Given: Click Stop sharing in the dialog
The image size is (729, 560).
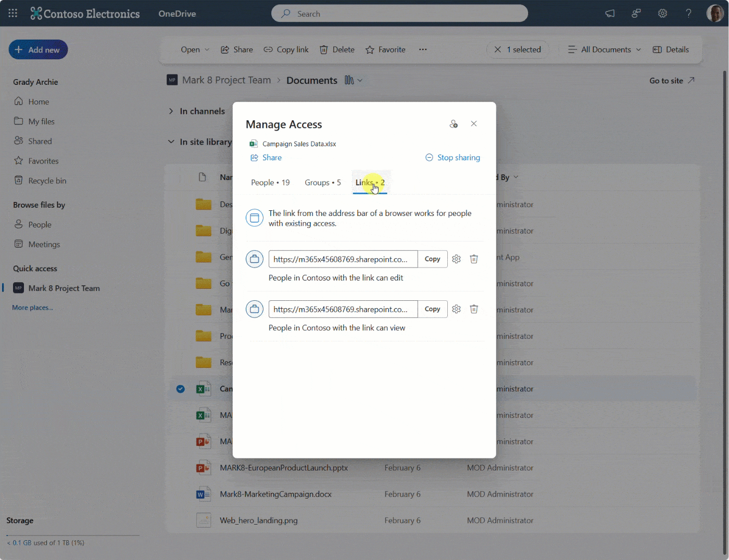Looking at the screenshot, I should coord(452,157).
